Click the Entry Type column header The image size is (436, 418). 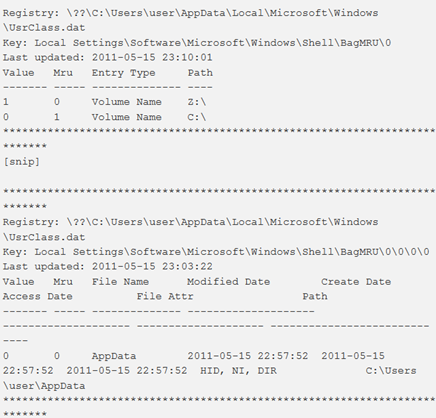pos(124,73)
